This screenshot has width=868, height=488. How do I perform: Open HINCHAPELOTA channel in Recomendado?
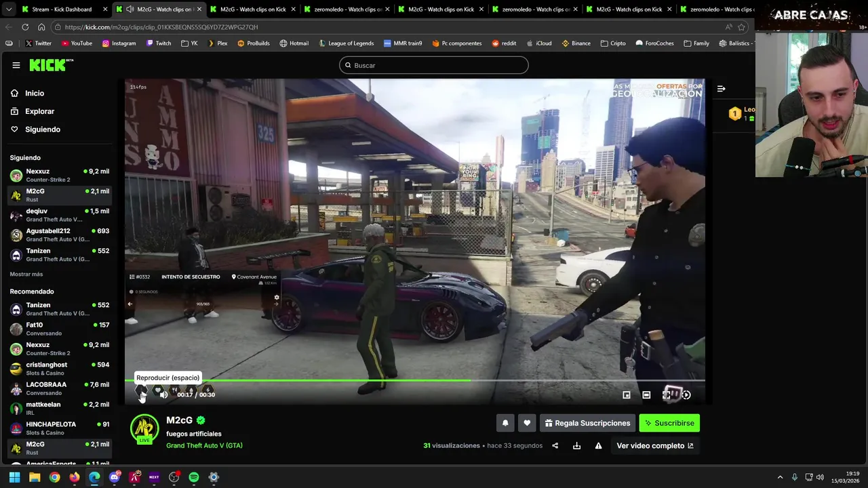[60, 428]
